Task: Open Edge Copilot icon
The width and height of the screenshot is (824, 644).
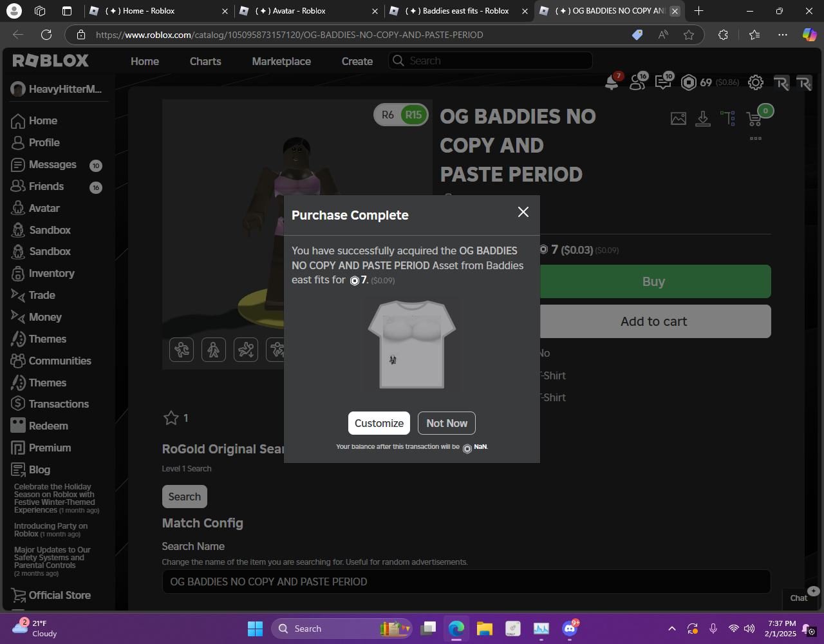Action: (809, 35)
